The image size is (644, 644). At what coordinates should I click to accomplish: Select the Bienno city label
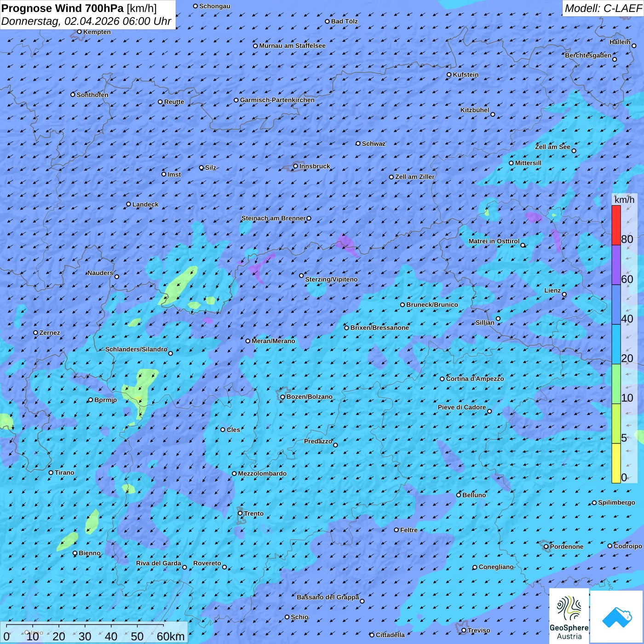(x=89, y=553)
